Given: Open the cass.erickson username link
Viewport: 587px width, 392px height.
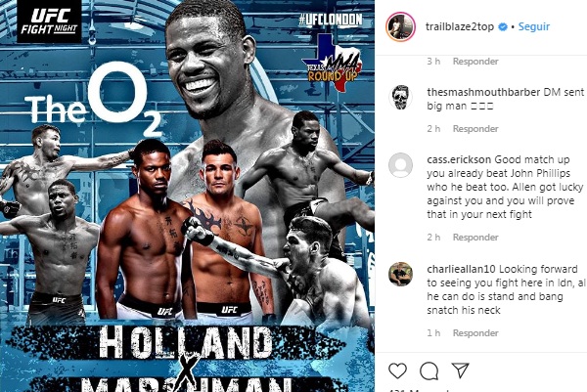Looking at the screenshot, I should click(459, 159).
